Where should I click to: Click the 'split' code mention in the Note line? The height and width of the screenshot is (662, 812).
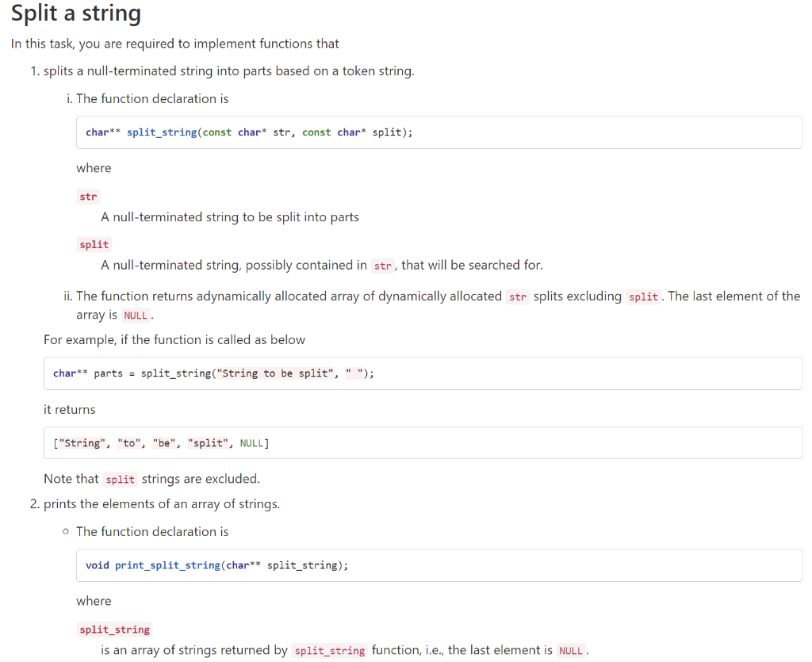click(120, 479)
